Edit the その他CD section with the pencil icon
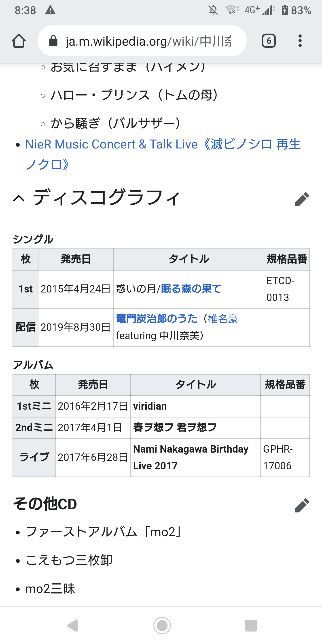The image size is (322, 644). point(302,505)
